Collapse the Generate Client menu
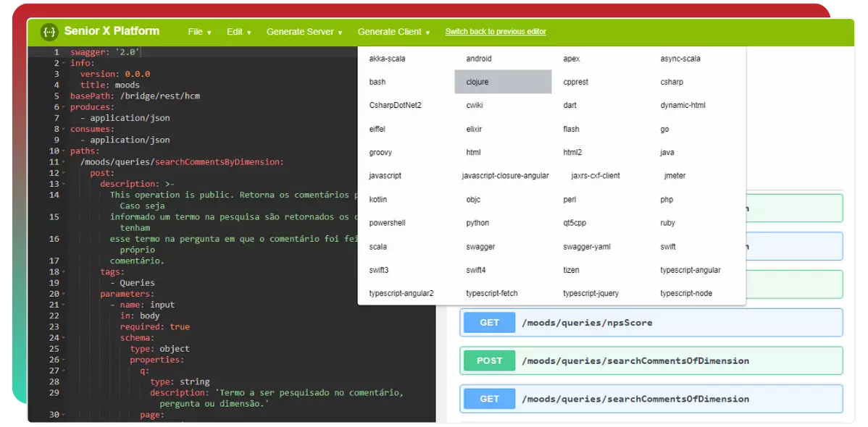 point(393,32)
